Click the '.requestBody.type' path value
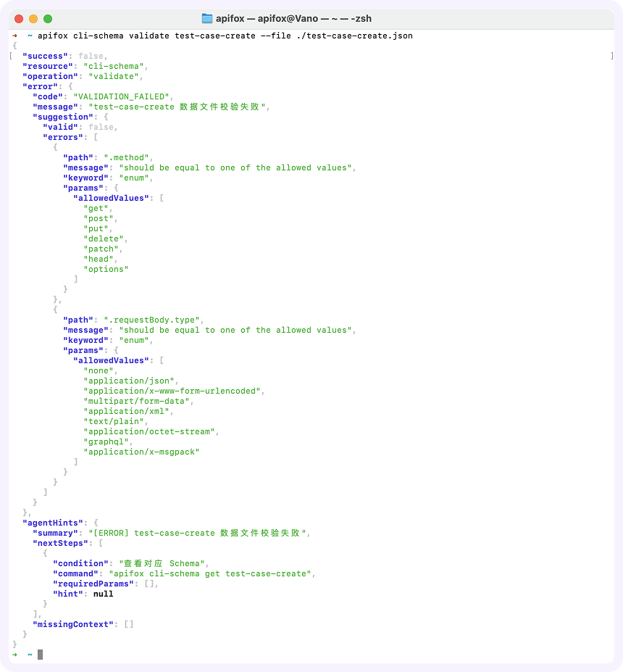Viewport: 623px width, 672px height. (x=151, y=320)
